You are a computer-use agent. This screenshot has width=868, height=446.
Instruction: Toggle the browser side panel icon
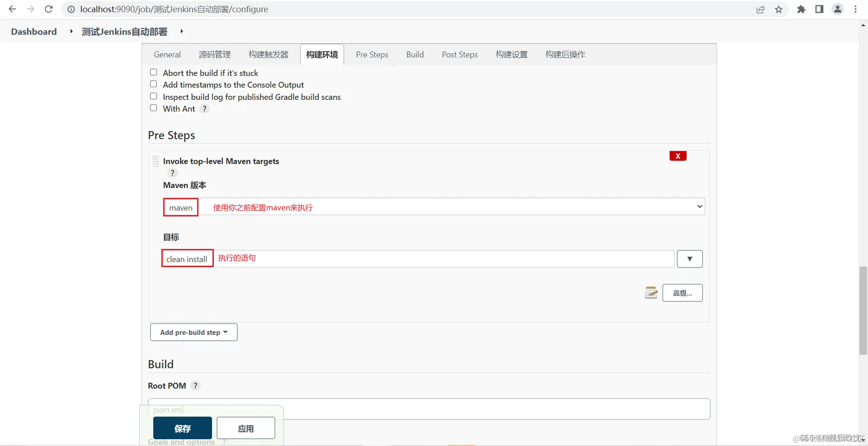point(819,9)
